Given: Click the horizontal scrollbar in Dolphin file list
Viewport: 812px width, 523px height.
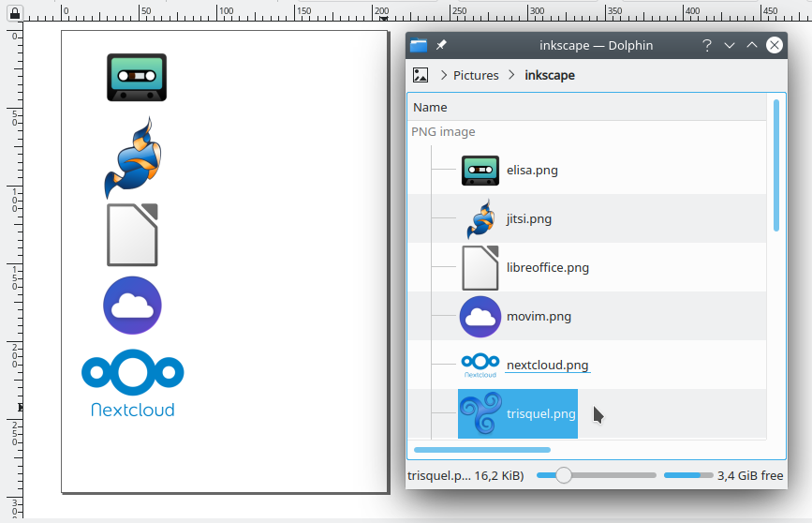Looking at the screenshot, I should click(482, 450).
